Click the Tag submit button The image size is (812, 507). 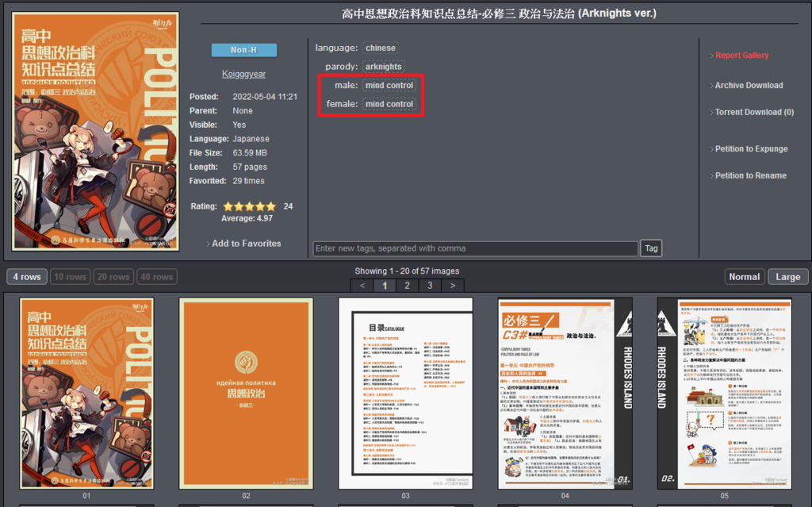651,248
